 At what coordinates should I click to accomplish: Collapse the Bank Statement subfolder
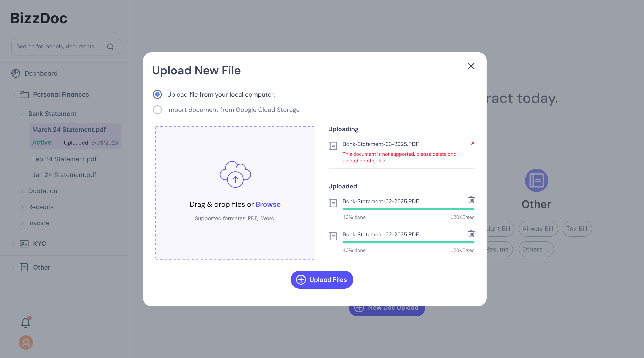22,114
